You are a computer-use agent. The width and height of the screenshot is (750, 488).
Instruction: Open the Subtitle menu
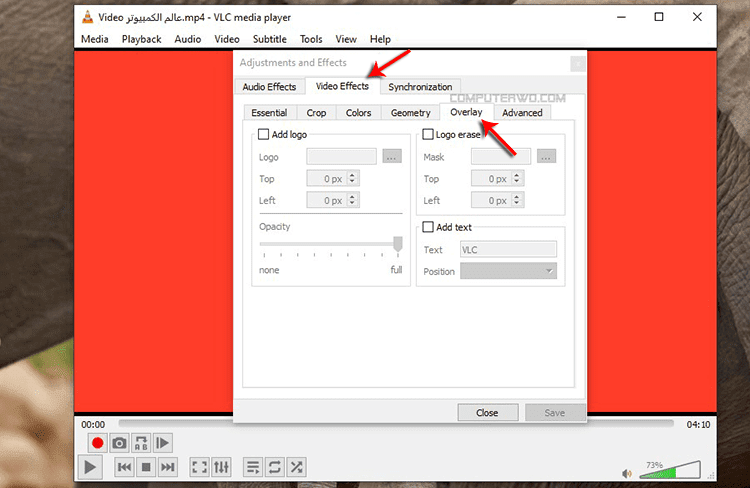click(x=270, y=39)
